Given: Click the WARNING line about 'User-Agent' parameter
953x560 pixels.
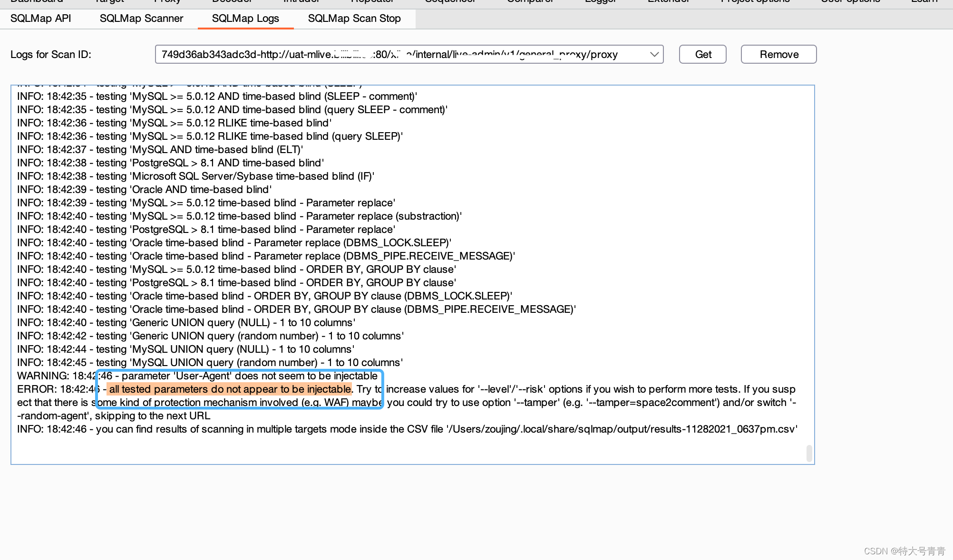Looking at the screenshot, I should (x=197, y=376).
